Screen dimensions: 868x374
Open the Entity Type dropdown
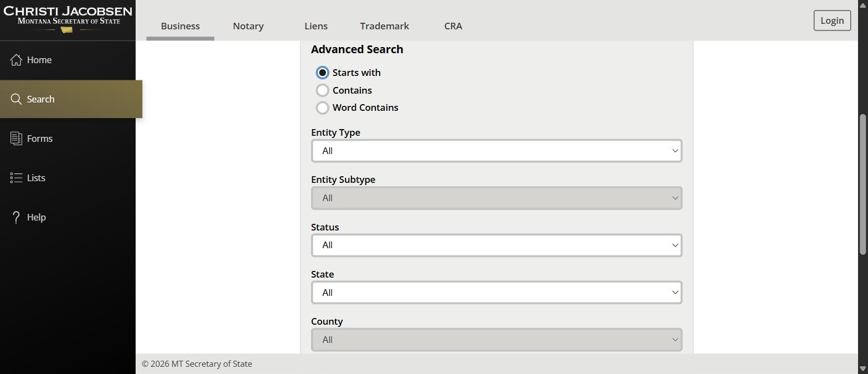tap(497, 151)
